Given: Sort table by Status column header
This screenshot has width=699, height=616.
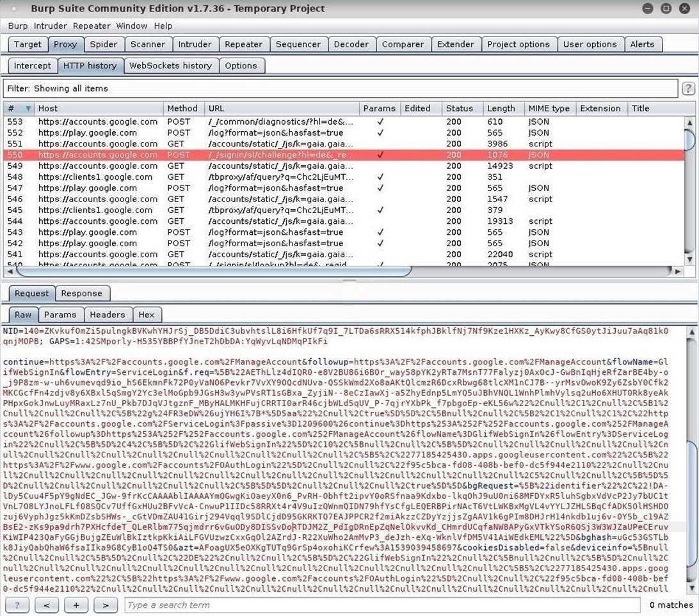Looking at the screenshot, I should (460, 109).
